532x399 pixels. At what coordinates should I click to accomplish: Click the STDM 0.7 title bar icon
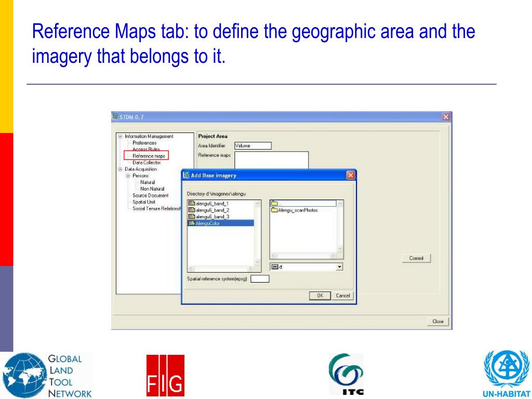[115, 117]
